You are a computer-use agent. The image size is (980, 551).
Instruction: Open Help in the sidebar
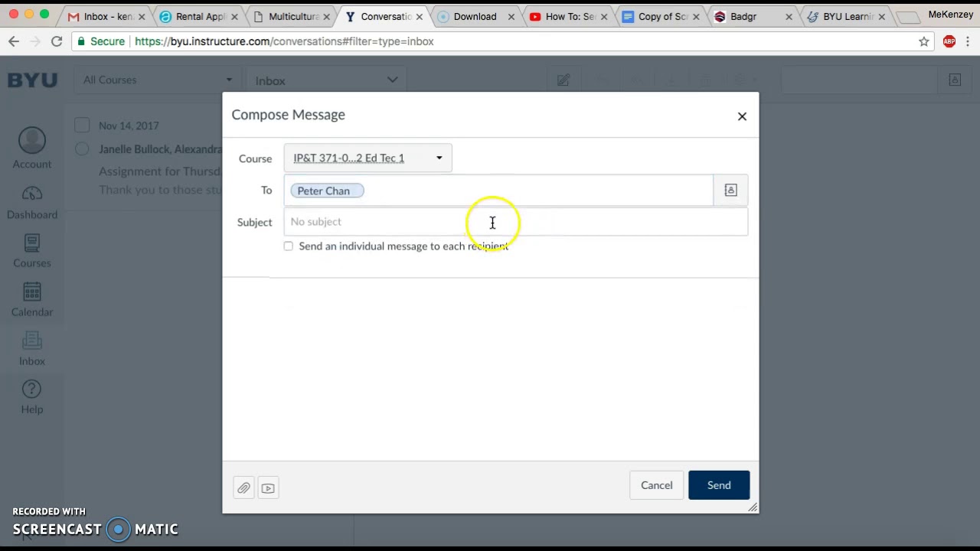[32, 397]
